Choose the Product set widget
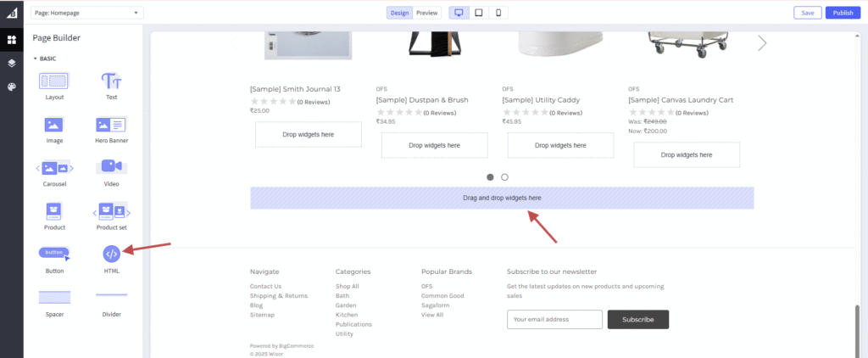 111,210
